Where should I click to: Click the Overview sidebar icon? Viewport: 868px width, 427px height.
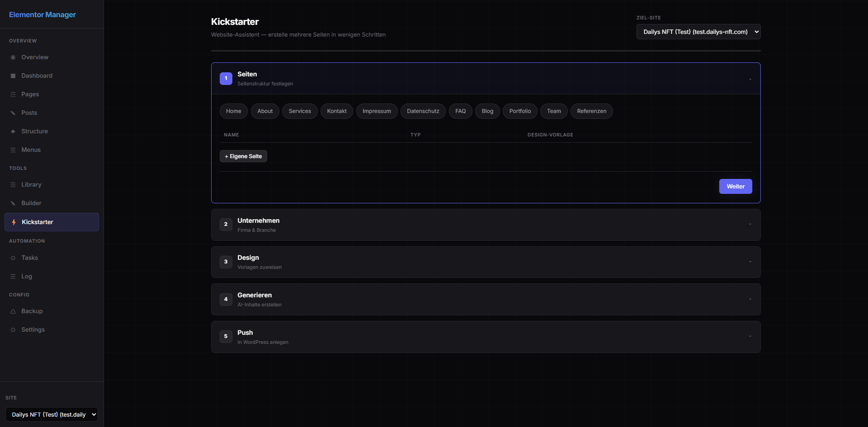[13, 57]
